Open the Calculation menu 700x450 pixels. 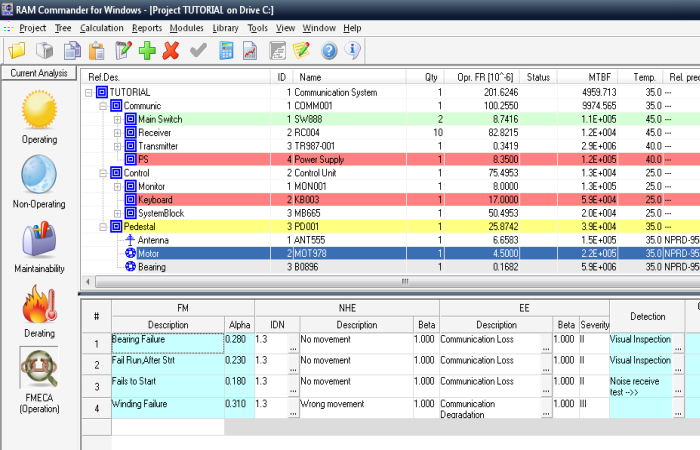point(102,28)
